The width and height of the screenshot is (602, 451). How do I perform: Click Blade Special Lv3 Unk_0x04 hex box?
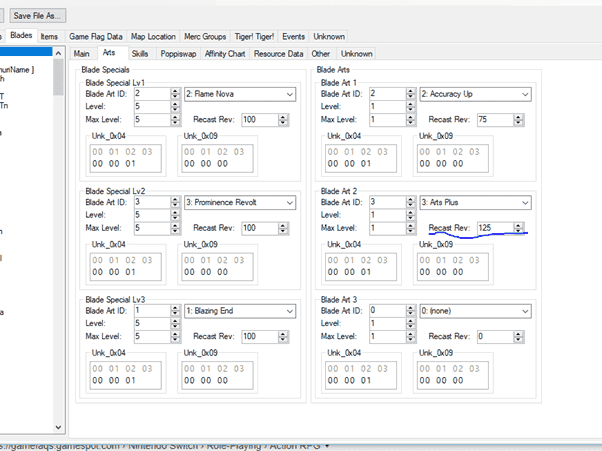(126, 375)
